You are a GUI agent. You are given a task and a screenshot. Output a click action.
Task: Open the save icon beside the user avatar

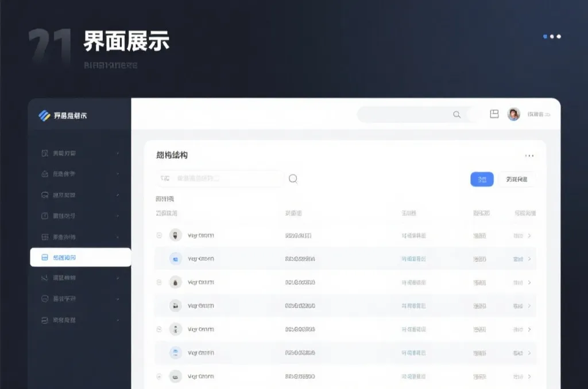494,114
